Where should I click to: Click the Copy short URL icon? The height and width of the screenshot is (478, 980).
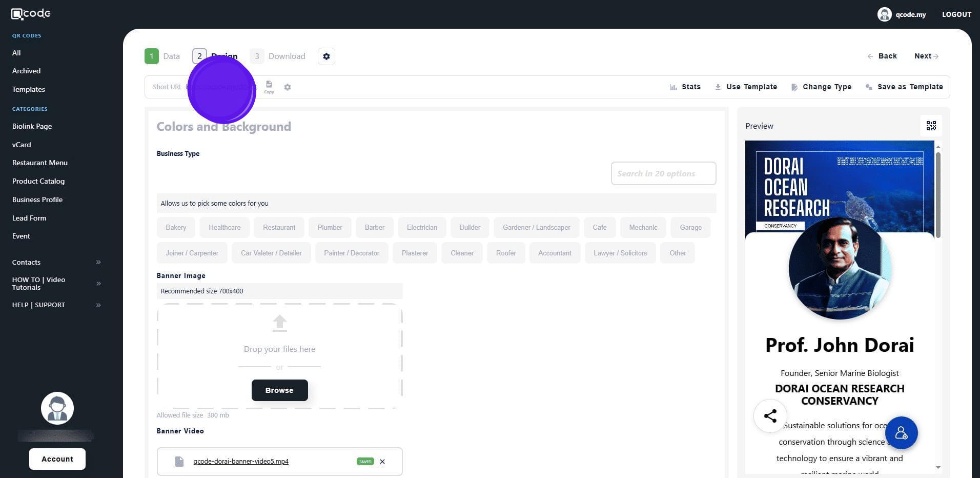(269, 86)
